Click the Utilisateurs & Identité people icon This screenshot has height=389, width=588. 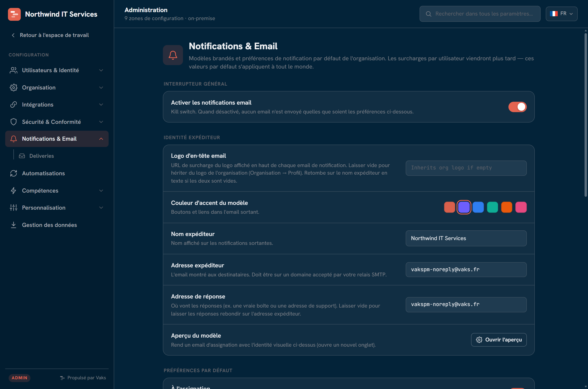[13, 70]
